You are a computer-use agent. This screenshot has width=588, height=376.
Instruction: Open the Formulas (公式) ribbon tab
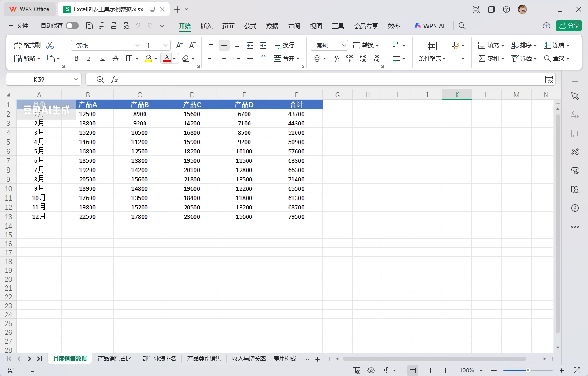click(x=250, y=26)
